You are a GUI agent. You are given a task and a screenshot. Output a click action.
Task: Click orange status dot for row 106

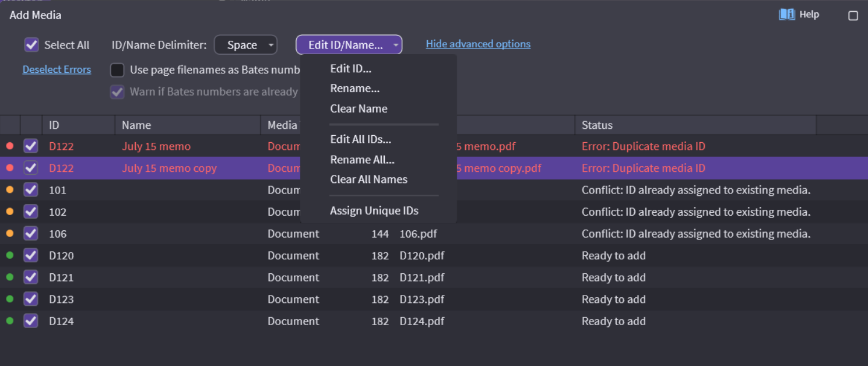(10, 234)
